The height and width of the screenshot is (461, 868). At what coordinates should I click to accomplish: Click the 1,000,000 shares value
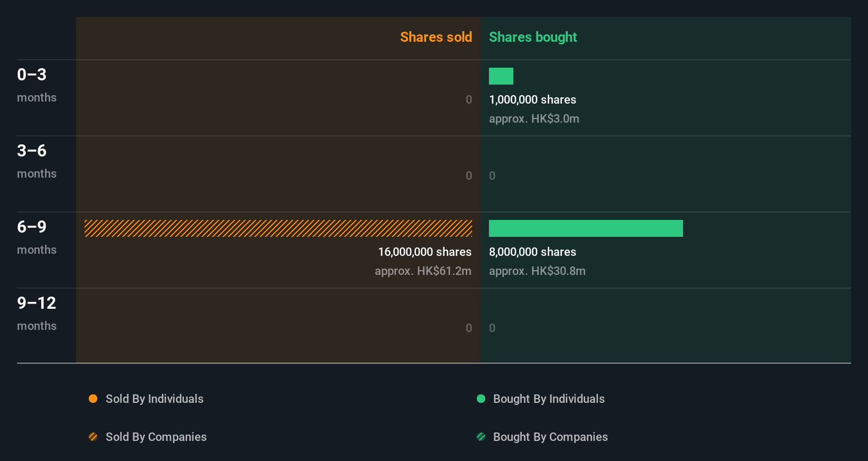pyautogui.click(x=532, y=100)
